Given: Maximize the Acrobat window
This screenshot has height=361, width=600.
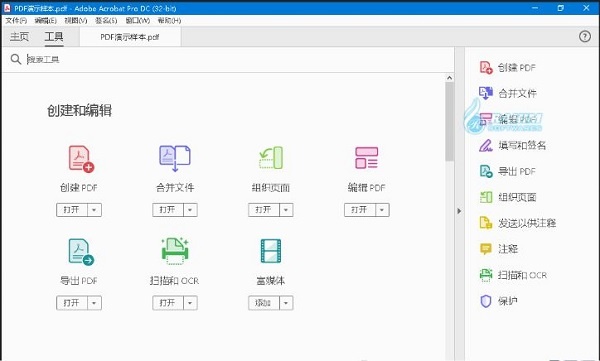Looking at the screenshot, I should point(561,8).
